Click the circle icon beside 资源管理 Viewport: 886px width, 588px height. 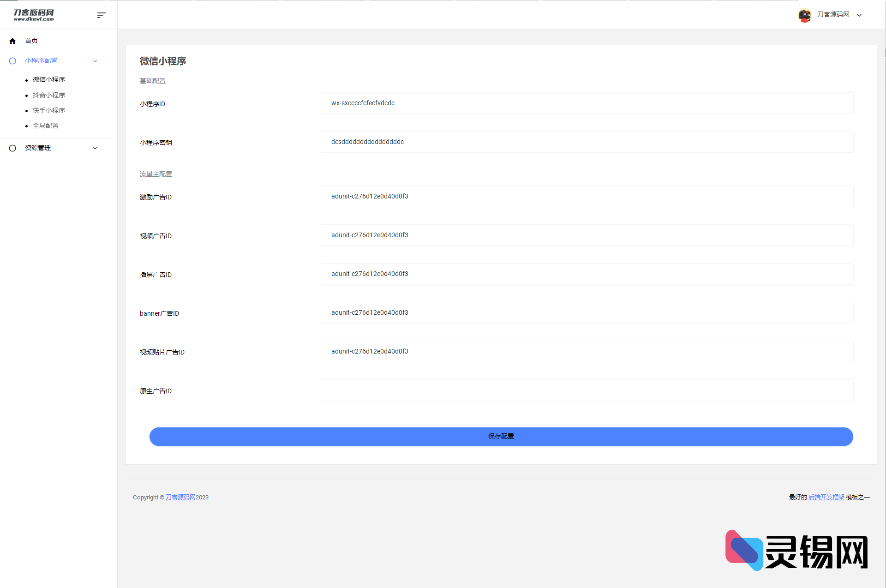coord(12,148)
